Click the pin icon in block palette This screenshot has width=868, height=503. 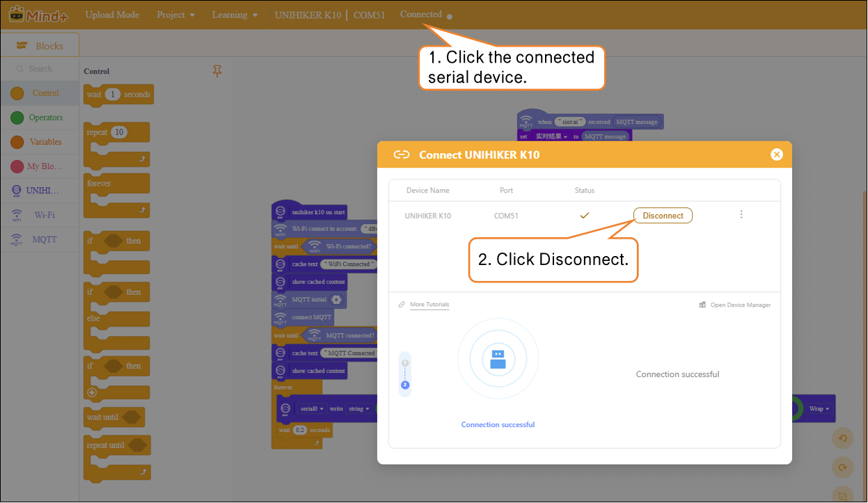coord(217,71)
